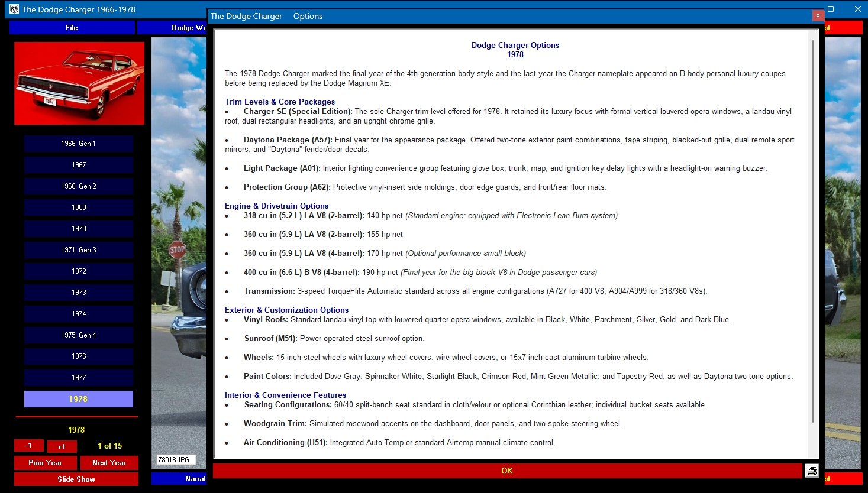Viewport: 868px width, 493px height.
Task: Select the 1977 year button
Action: (x=79, y=378)
